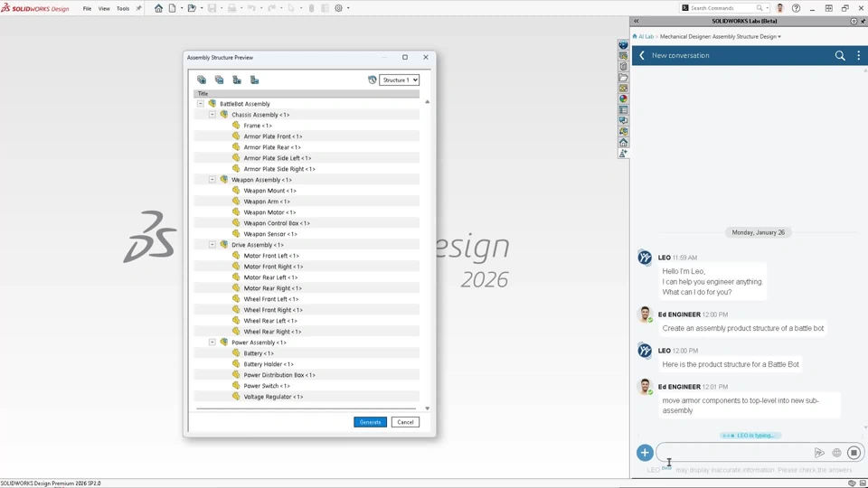Open the Structure 1 dropdown
Screen dimensions: 868x488
tap(399, 80)
